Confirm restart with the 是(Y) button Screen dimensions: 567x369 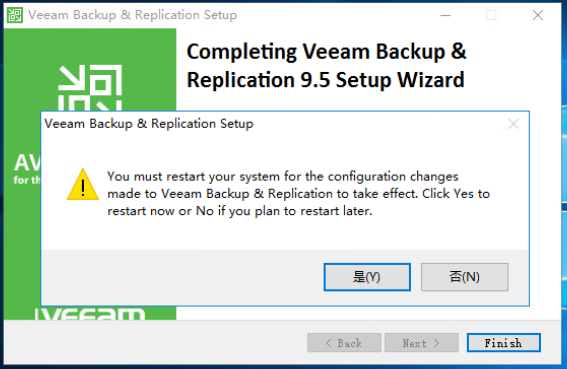pyautogui.click(x=367, y=277)
